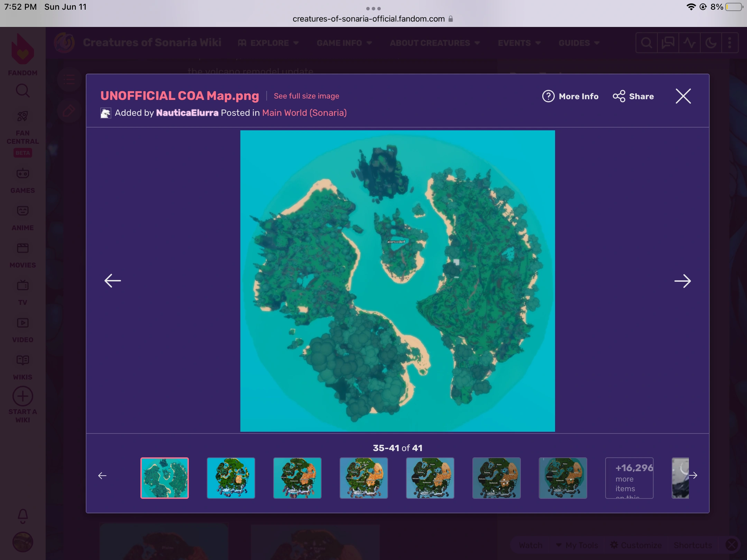
Task: Toggle dark mode with moon icon
Action: [711, 43]
